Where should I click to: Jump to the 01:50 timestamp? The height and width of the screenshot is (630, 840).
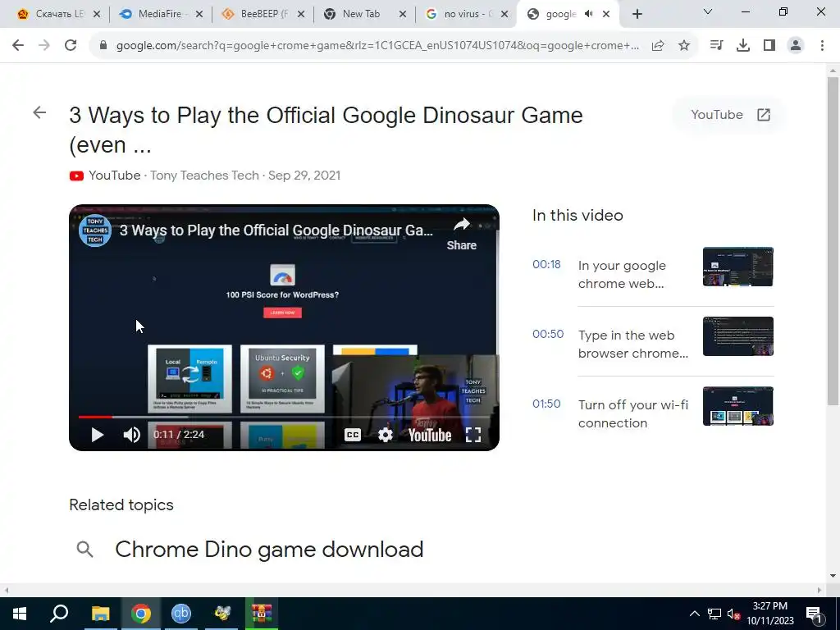(546, 404)
